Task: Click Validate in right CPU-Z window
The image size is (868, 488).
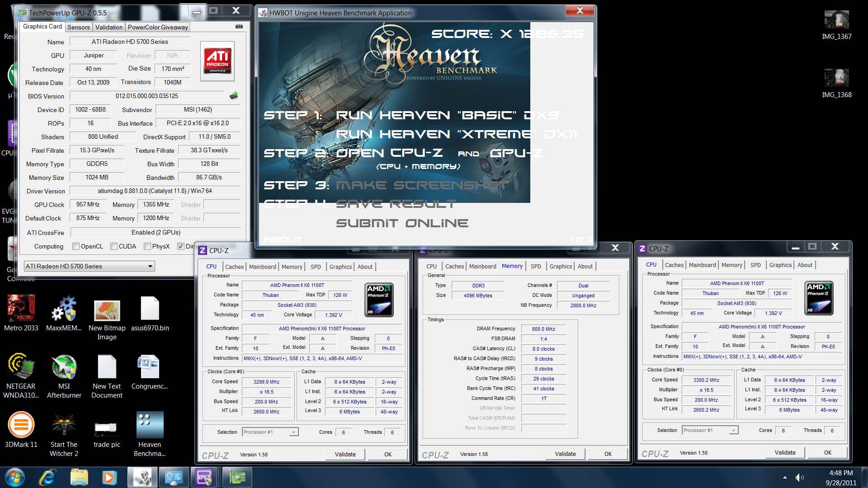Action: coord(785,452)
